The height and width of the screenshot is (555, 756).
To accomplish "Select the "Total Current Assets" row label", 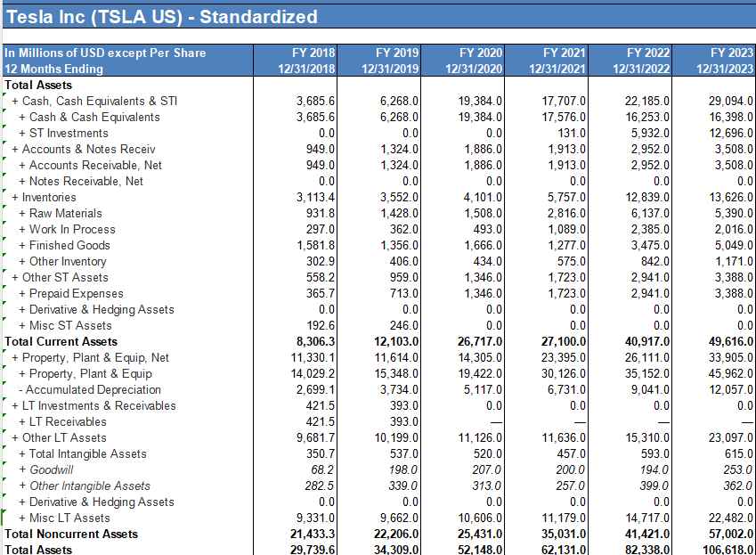I will [61, 342].
